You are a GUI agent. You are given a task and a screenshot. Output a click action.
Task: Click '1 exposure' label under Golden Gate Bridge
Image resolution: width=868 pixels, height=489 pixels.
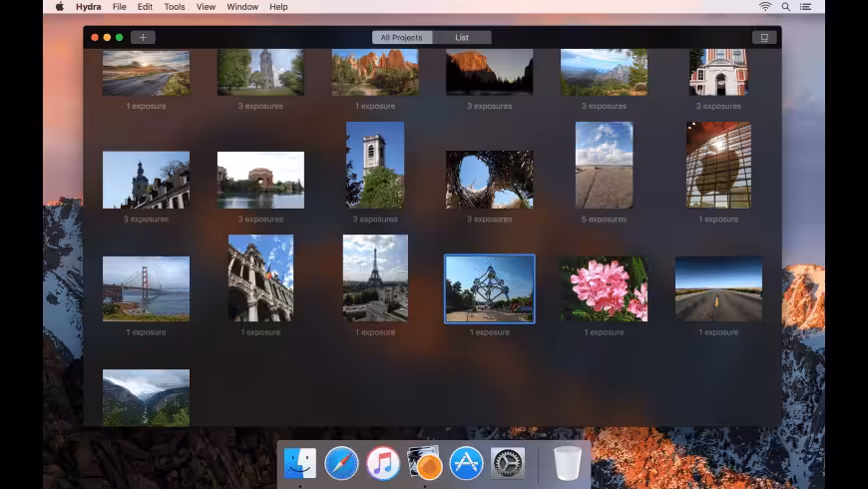tap(146, 332)
